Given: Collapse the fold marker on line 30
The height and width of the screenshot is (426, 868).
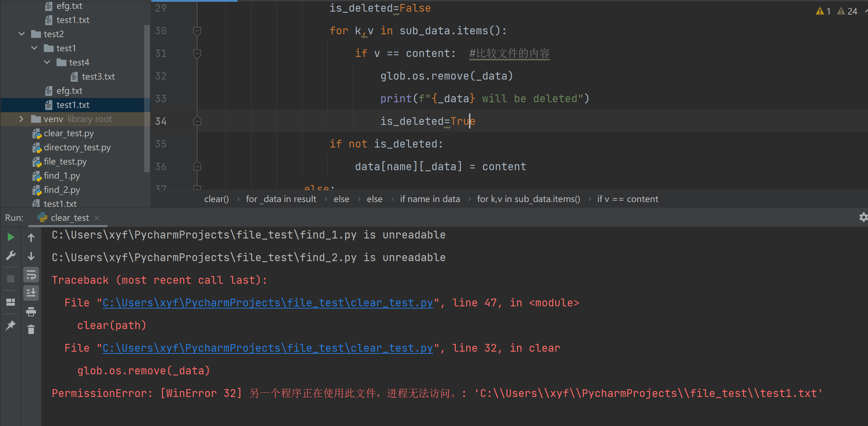Looking at the screenshot, I should click(197, 31).
